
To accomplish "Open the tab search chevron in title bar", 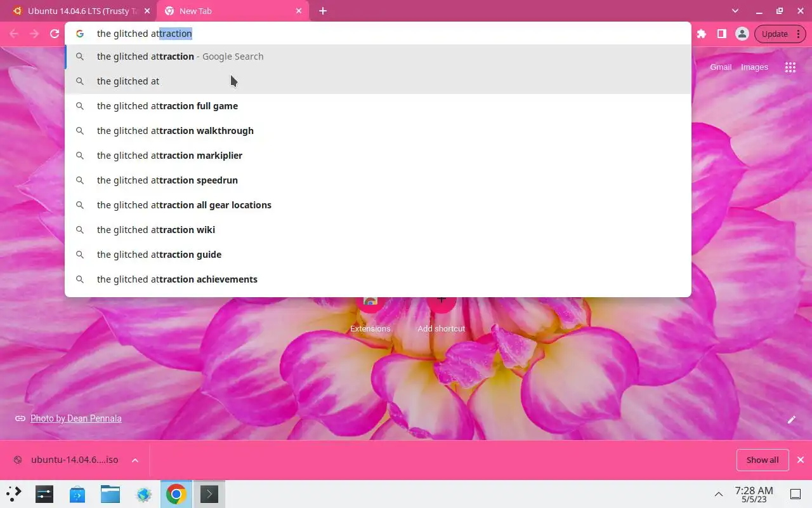I will point(735,11).
